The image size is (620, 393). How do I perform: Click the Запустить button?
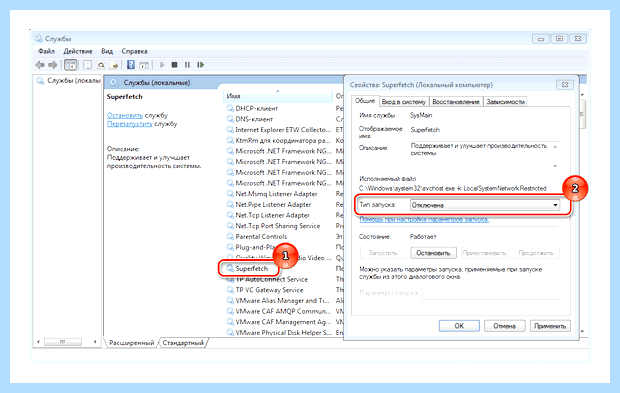[x=383, y=253]
